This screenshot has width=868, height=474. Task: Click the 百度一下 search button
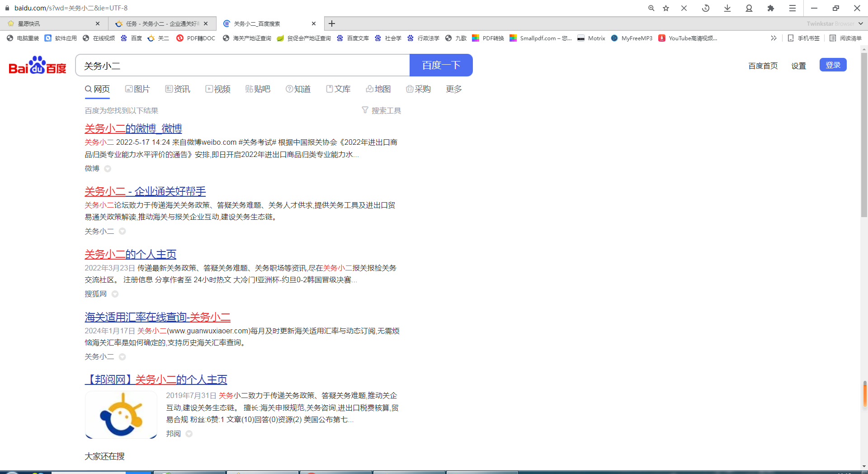click(441, 66)
